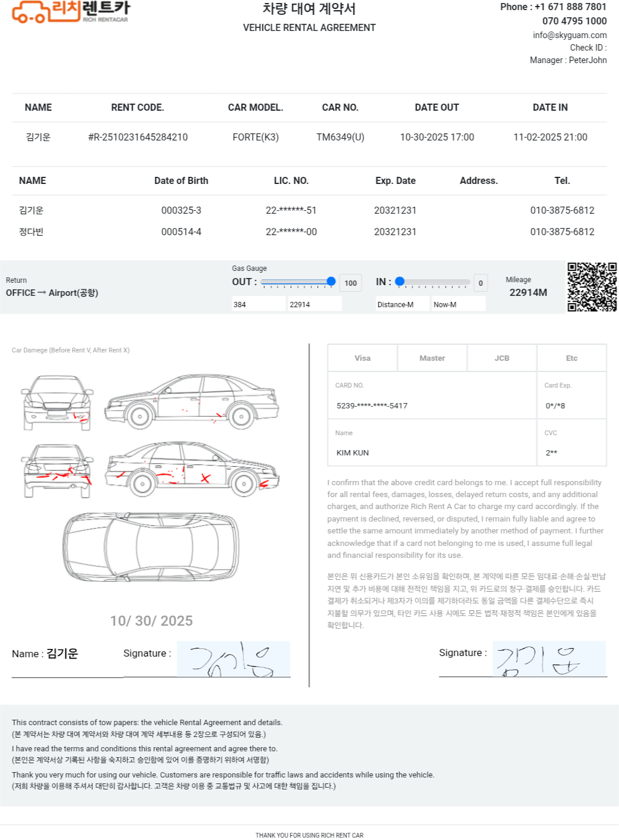Click the info@skyguam.com email address

point(570,35)
